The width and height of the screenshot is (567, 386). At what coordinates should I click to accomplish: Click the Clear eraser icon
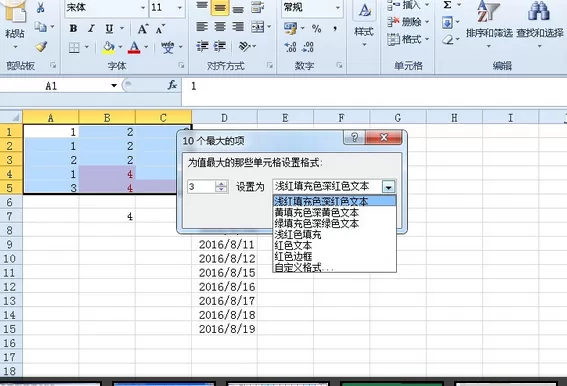click(448, 39)
